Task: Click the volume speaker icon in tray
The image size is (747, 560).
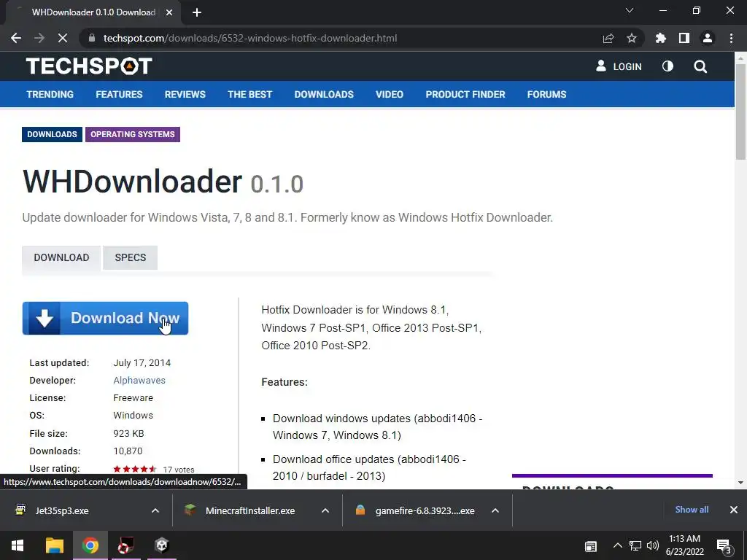Action: [653, 545]
